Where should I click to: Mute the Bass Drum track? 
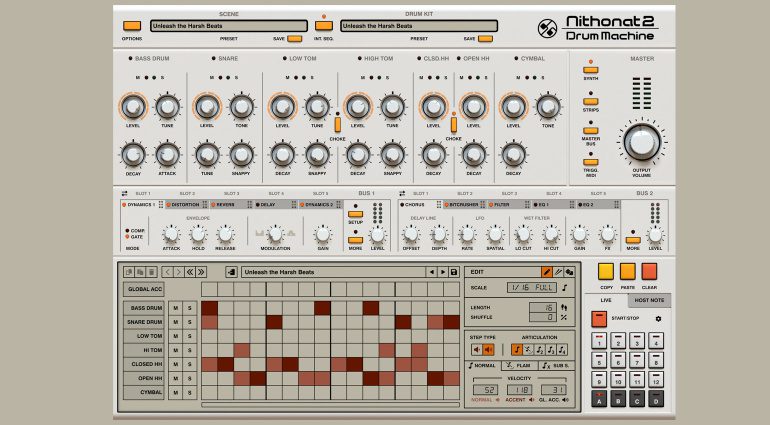(174, 309)
